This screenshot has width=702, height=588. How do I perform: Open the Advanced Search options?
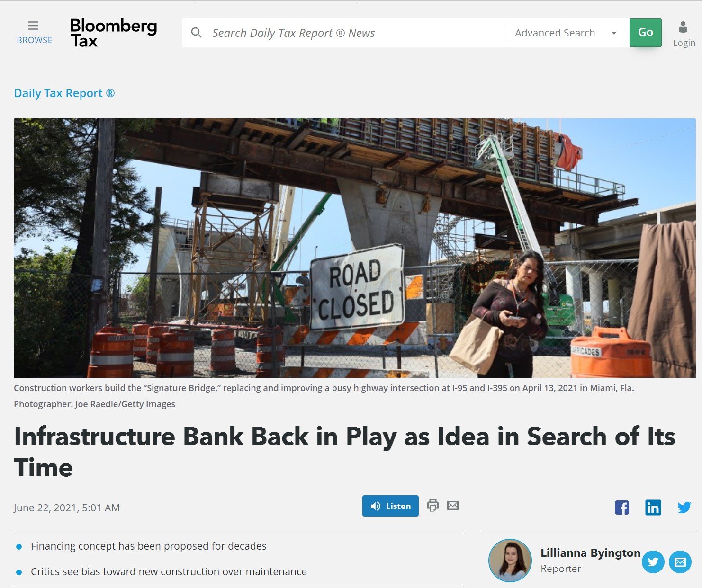click(555, 33)
